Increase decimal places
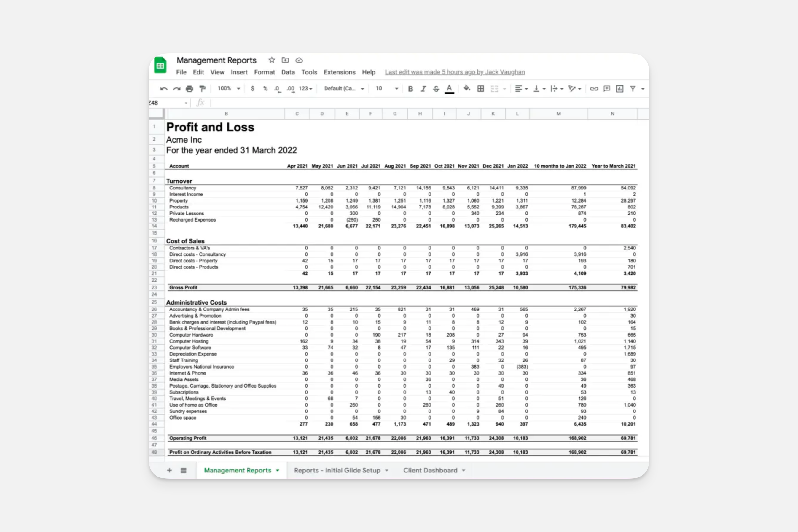Viewport: 798px width, 532px height. pyautogui.click(x=290, y=89)
